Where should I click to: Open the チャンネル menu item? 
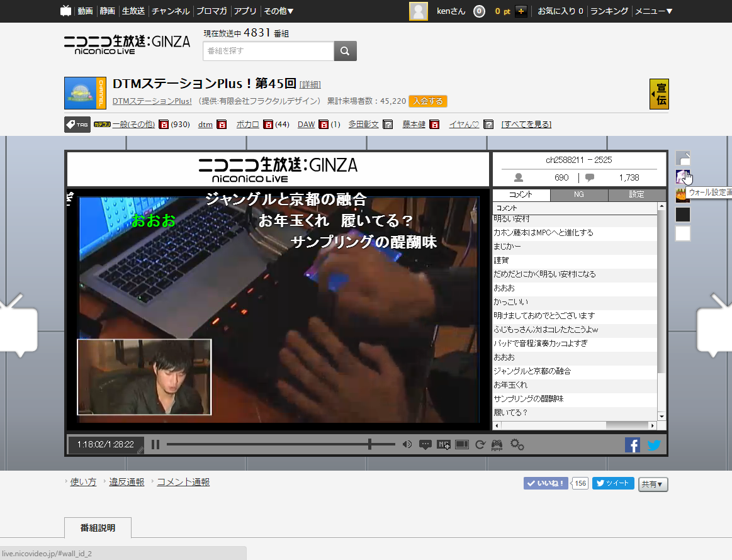(171, 11)
